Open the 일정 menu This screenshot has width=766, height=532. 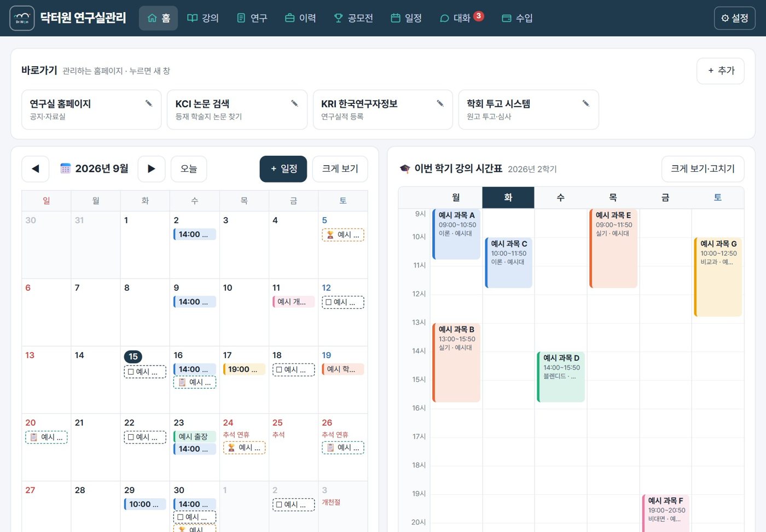coord(407,18)
